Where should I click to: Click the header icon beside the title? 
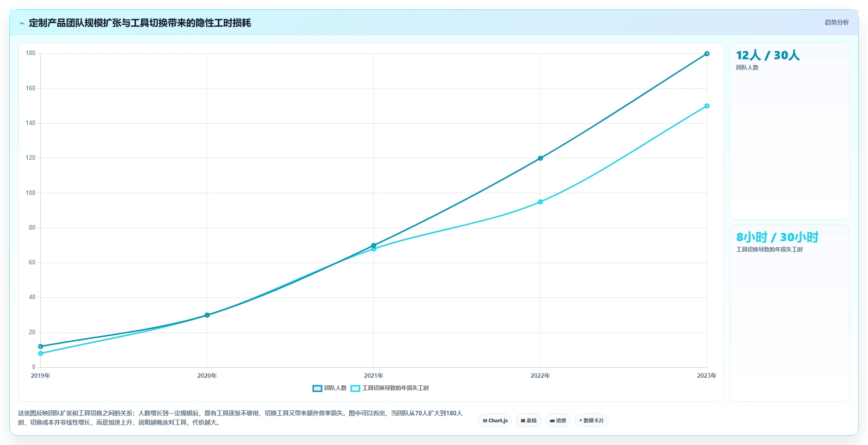click(x=22, y=23)
